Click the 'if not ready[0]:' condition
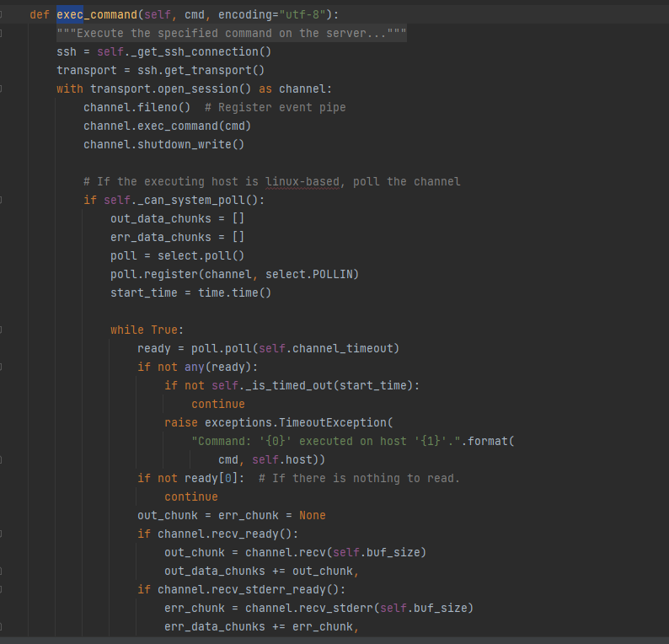Viewport: 669px width, 644px height. [190, 479]
